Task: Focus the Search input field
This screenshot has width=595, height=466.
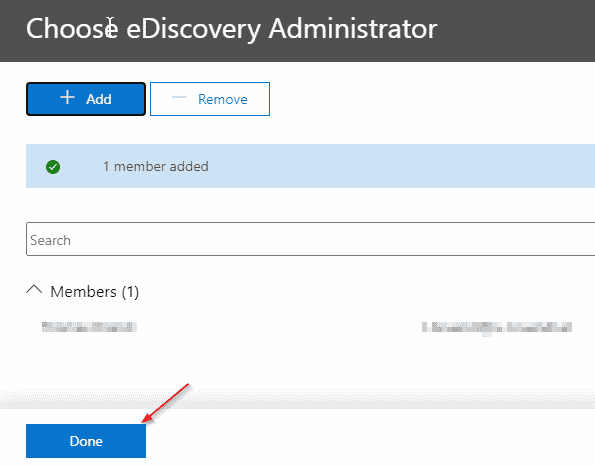Action: click(x=310, y=239)
